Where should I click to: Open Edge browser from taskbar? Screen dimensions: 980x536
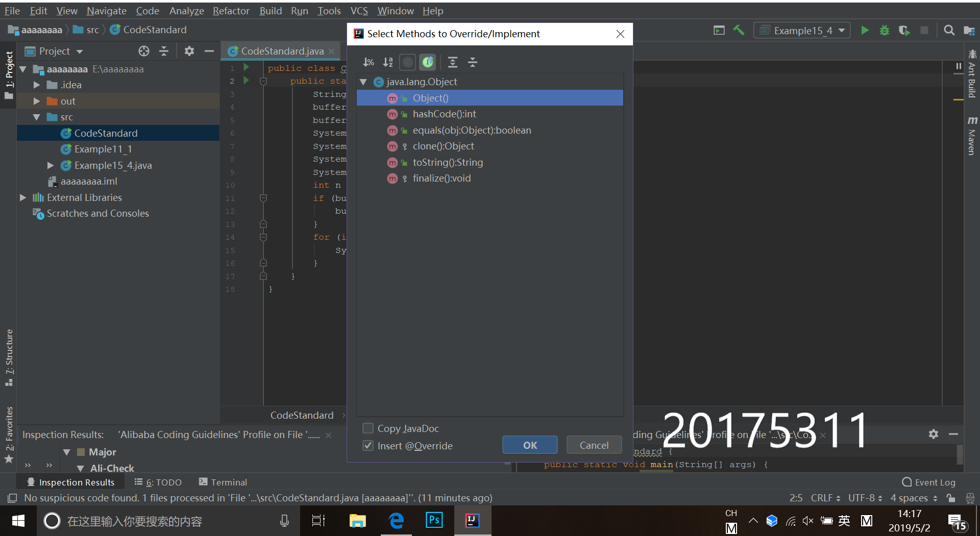[x=396, y=521]
